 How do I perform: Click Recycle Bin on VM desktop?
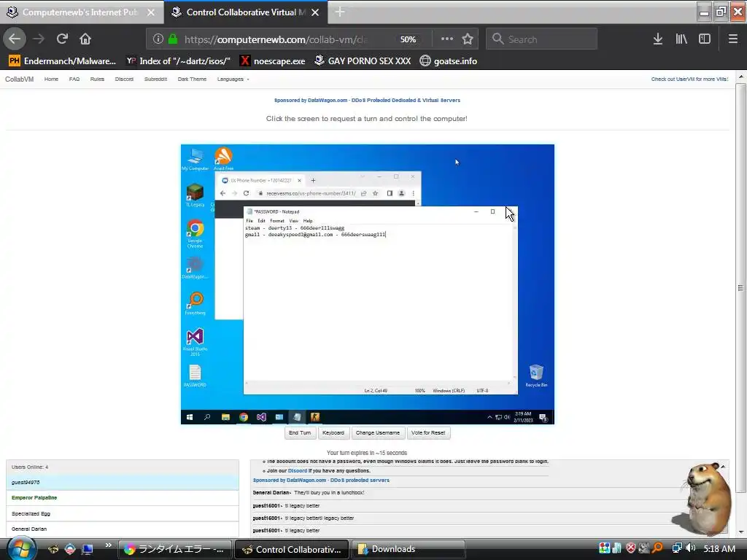536,376
